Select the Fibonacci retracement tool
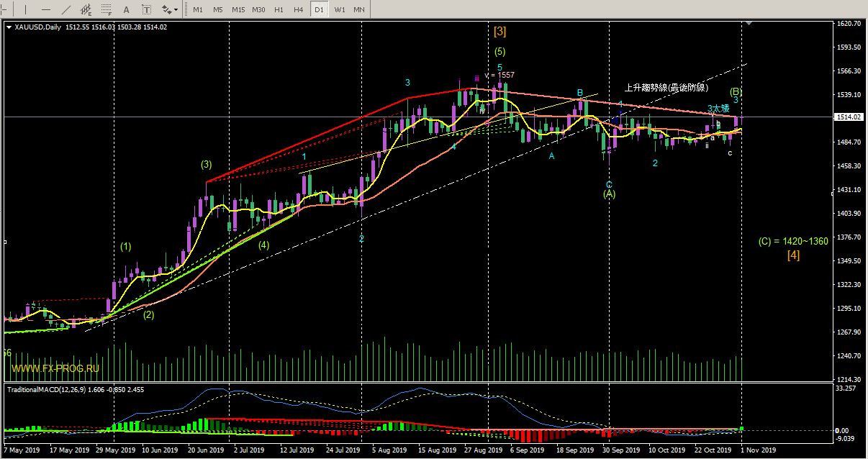Screen dimensions: 868x459 tap(107, 9)
